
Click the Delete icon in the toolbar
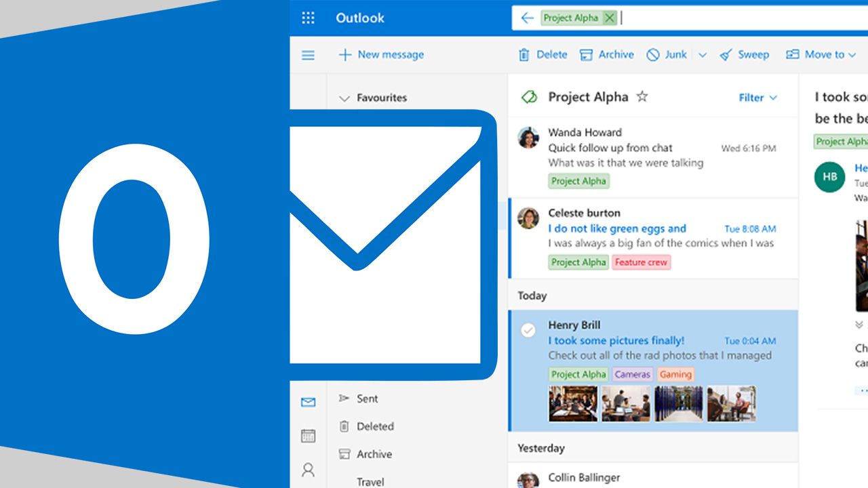click(524, 54)
